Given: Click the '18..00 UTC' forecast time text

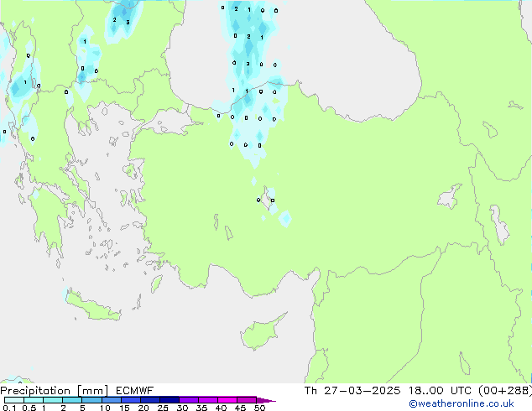Looking at the screenshot, I should click(440, 391).
